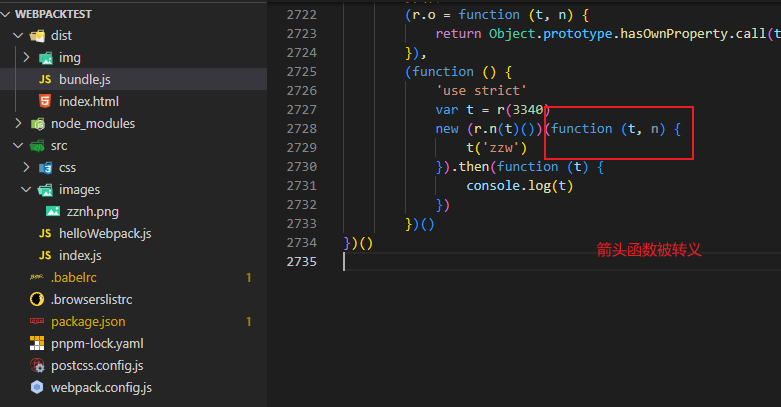Click the 'use strict' string in code
This screenshot has height=407, width=781.
(481, 91)
